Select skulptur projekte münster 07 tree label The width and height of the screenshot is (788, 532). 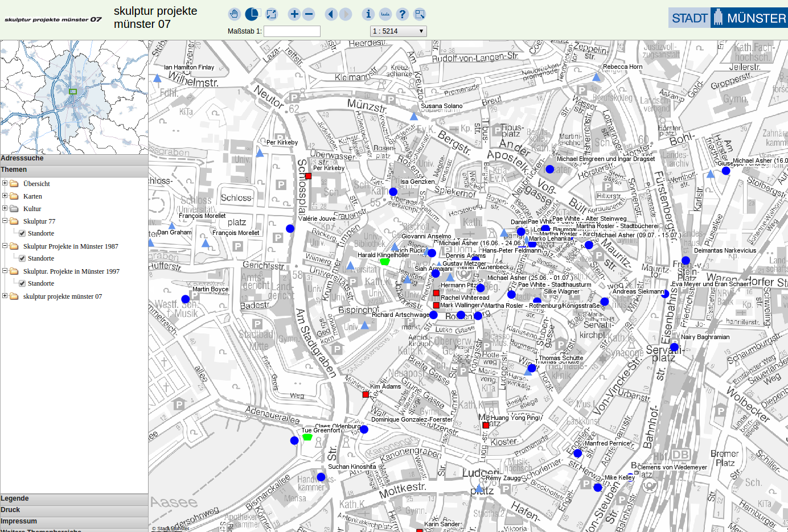pyautogui.click(x=63, y=296)
